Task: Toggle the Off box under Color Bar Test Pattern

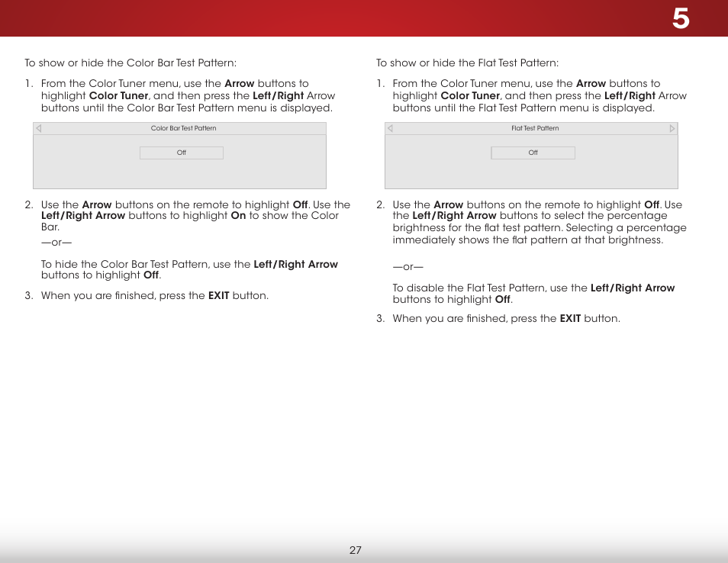Action: pyautogui.click(x=182, y=153)
